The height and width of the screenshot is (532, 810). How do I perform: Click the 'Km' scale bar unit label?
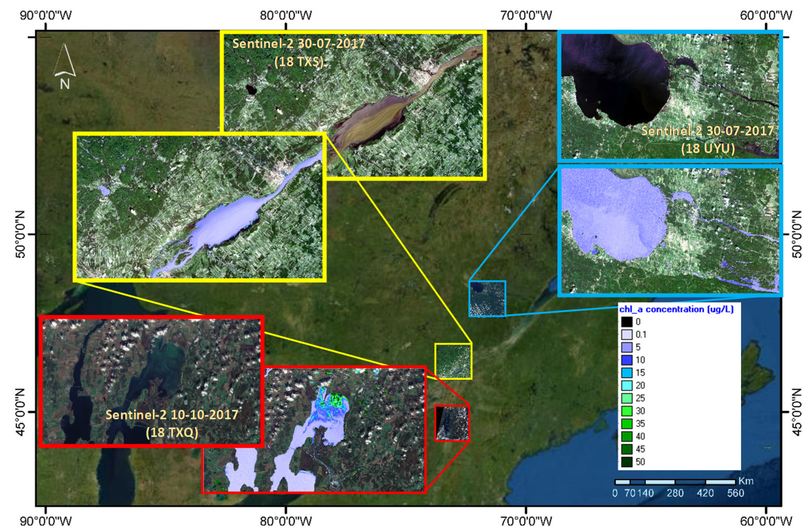(x=746, y=481)
